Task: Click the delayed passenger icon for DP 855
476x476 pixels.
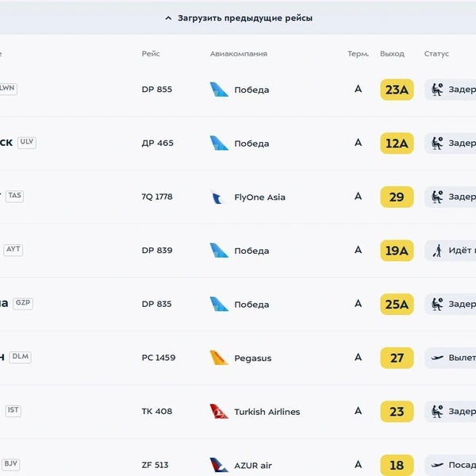Action: (x=437, y=90)
